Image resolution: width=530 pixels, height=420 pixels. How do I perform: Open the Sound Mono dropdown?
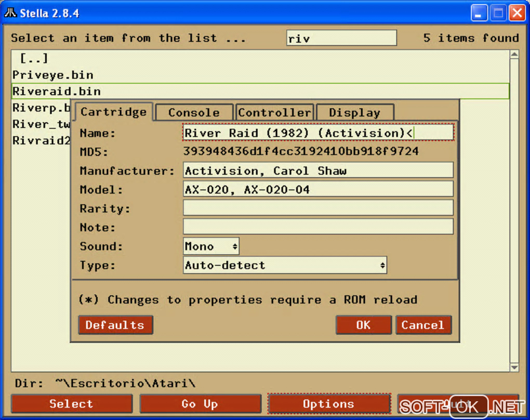click(211, 246)
